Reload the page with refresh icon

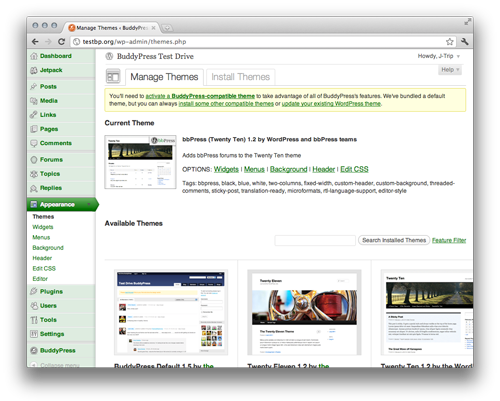coord(61,42)
